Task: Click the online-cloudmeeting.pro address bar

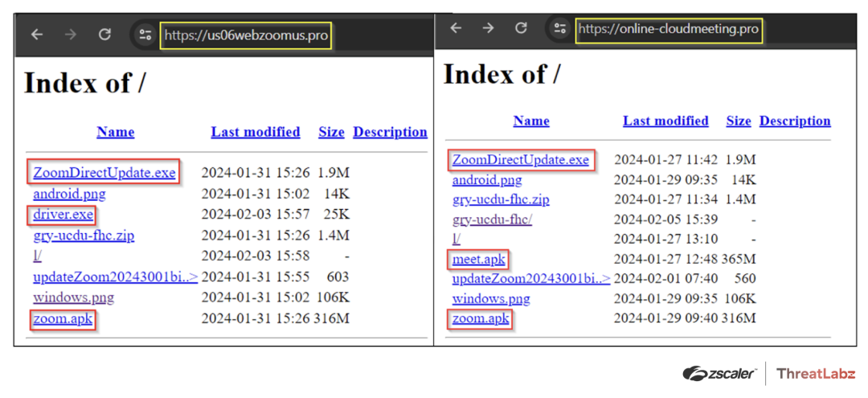Action: 668,29
